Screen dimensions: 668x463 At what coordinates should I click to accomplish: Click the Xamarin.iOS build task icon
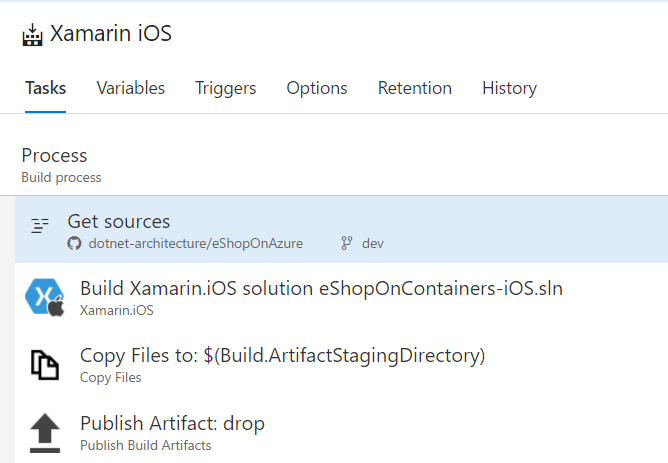point(43,297)
